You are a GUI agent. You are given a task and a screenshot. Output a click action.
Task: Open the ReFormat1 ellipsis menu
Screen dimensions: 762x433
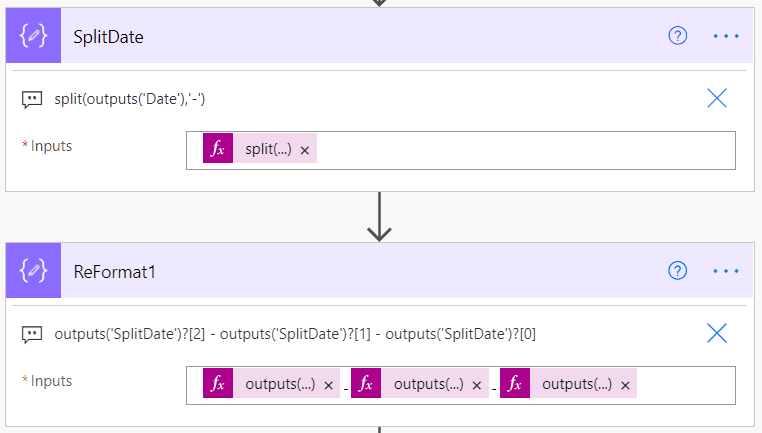point(725,271)
